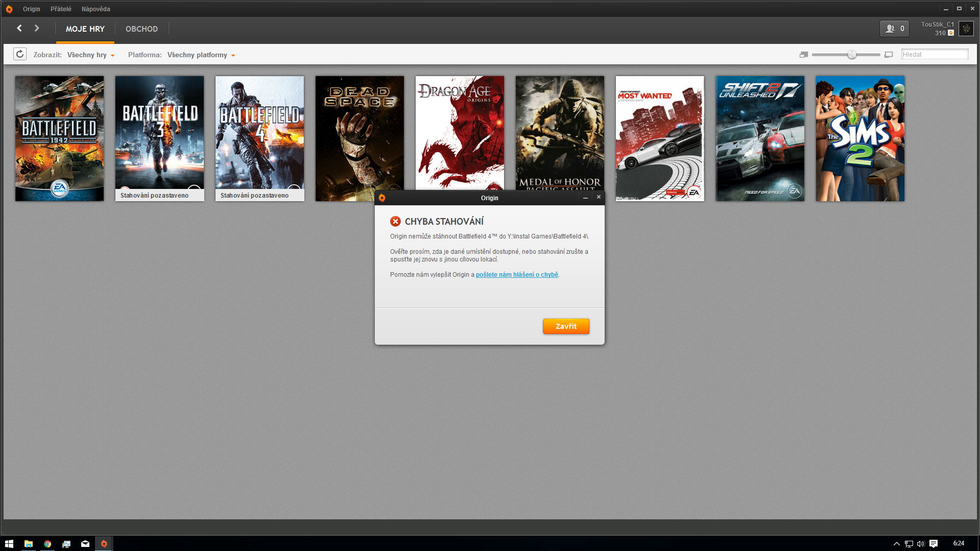The height and width of the screenshot is (551, 980).
Task: Select the Battlefield 3 game tile
Action: tap(159, 138)
